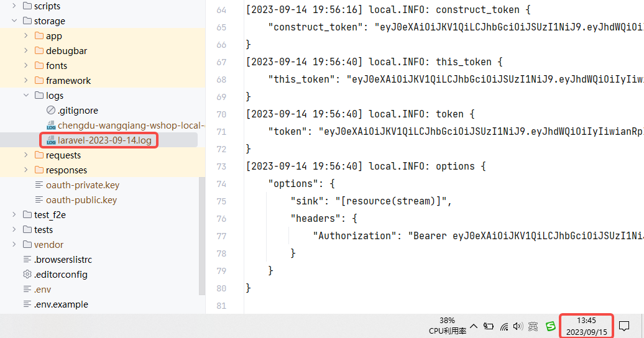The width and height of the screenshot is (644, 338).
Task: Select the laravel-2023-09-14.log file
Action: [104, 140]
